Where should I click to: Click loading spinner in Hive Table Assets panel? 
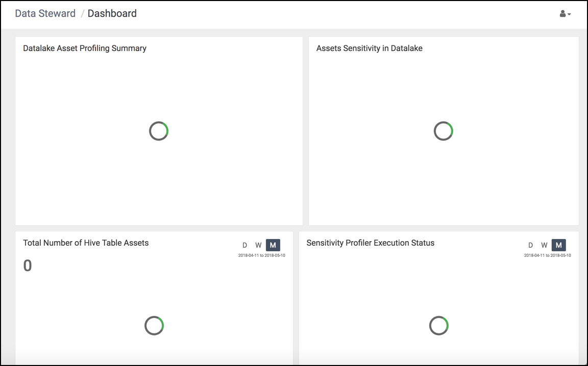[154, 326]
